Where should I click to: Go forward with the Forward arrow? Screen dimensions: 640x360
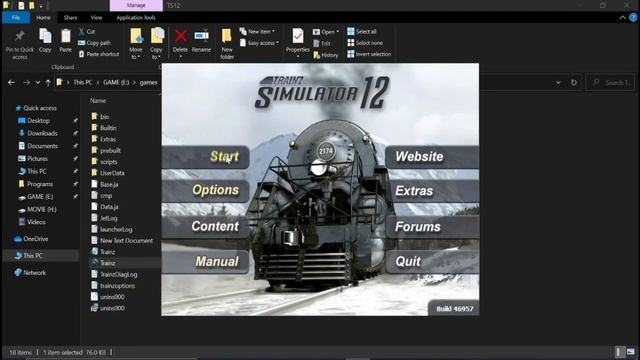pyautogui.click(x=27, y=82)
